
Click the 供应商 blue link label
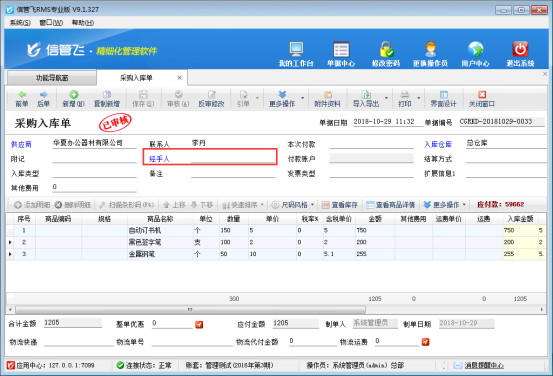[21, 144]
